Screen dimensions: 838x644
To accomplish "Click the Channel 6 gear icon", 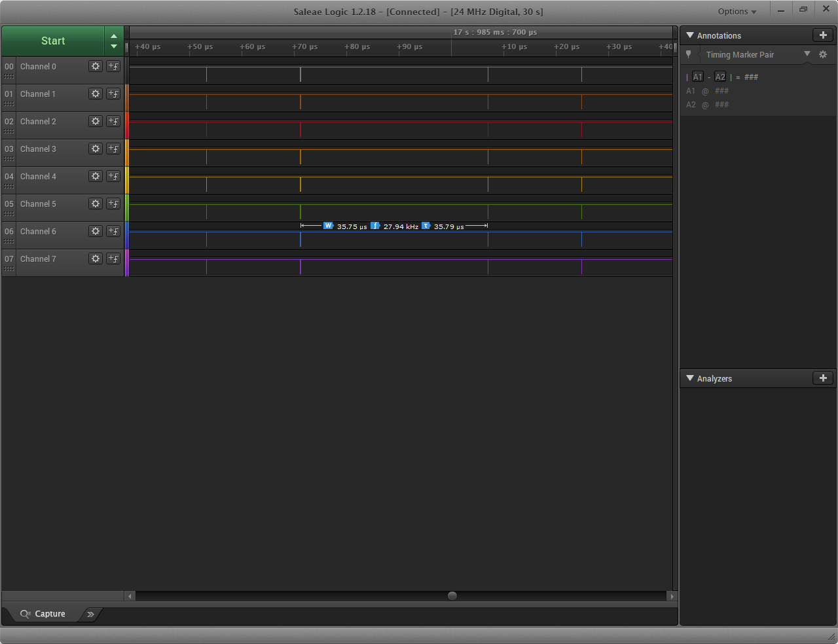I will 96,231.
